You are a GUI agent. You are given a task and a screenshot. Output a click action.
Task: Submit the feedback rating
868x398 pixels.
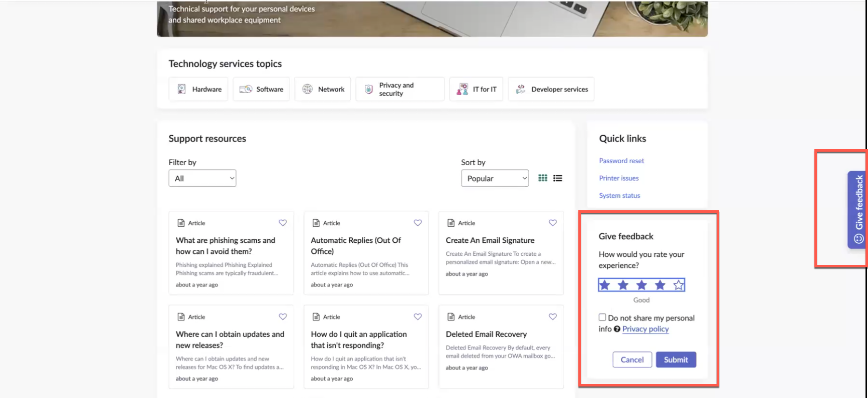[x=676, y=359]
